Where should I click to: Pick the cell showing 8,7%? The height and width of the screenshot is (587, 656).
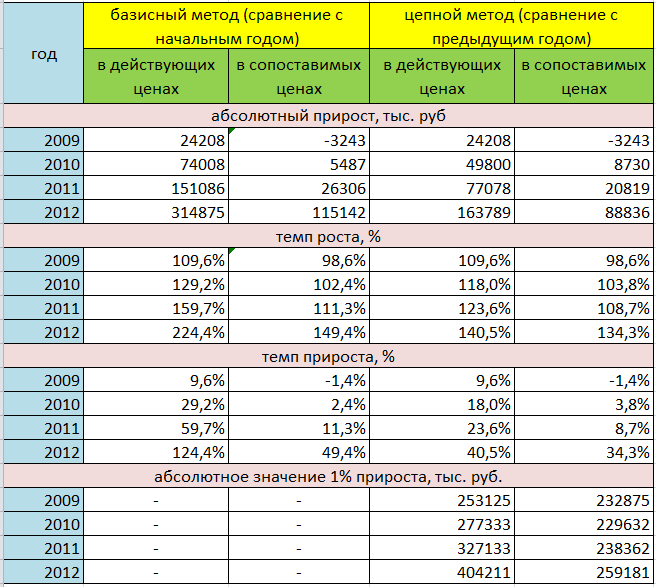point(584,428)
